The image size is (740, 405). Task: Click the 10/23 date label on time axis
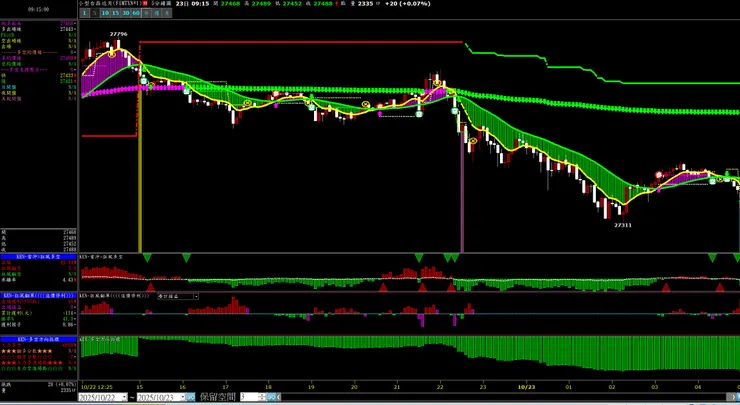(527, 387)
